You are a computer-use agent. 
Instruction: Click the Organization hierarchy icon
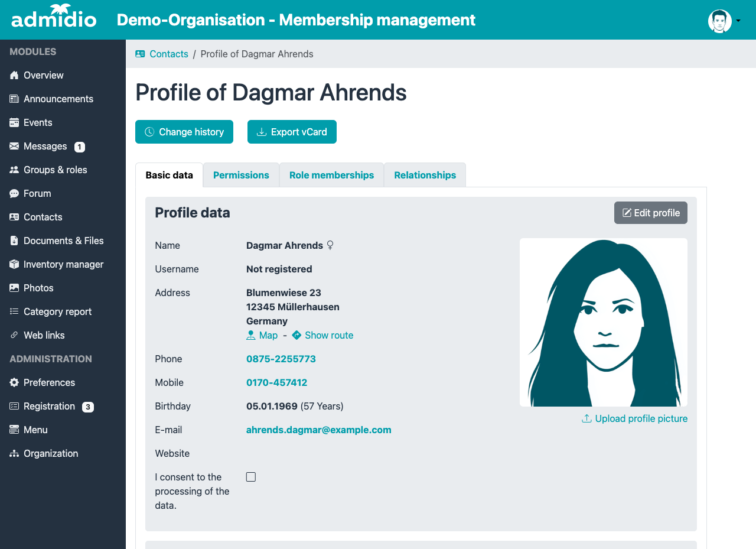coord(14,453)
